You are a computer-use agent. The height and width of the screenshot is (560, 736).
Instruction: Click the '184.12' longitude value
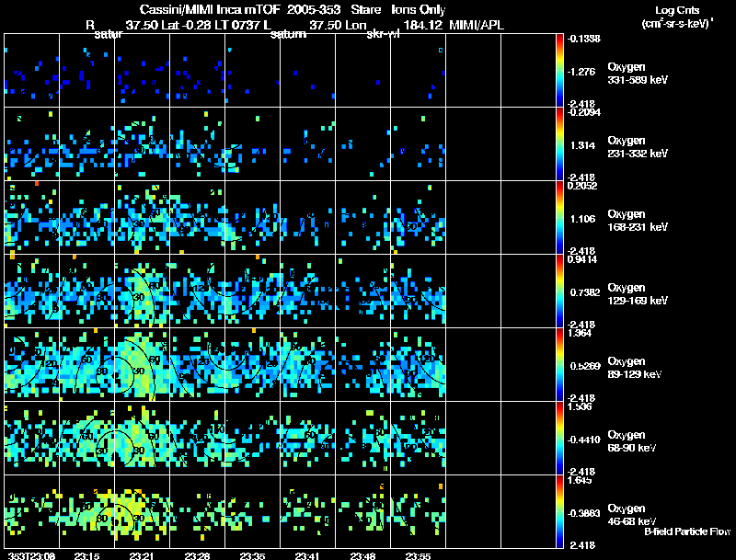(x=423, y=25)
